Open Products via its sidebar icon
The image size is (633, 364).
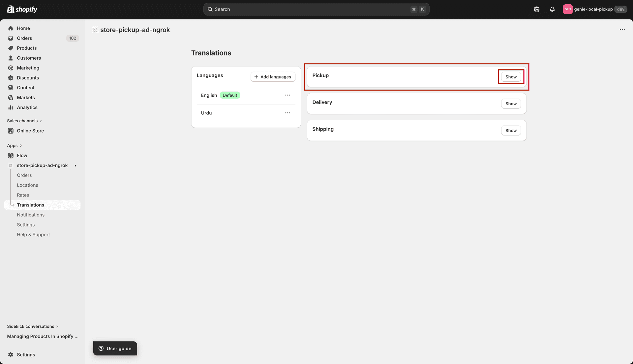(11, 48)
